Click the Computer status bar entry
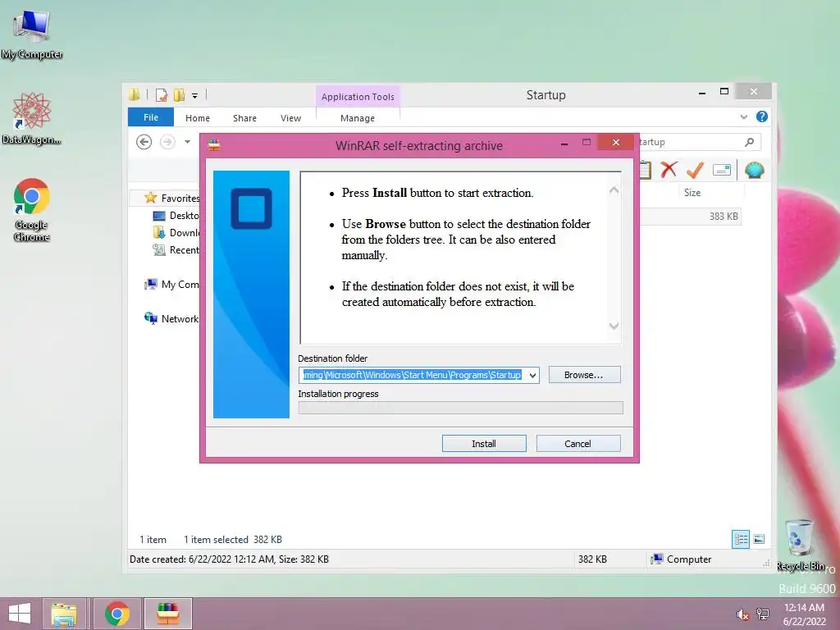Viewport: 840px width, 630px height. [681, 559]
